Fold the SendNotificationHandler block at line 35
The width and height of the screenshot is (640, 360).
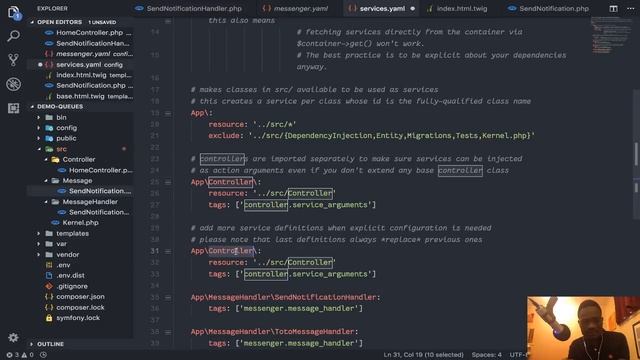[168, 298]
